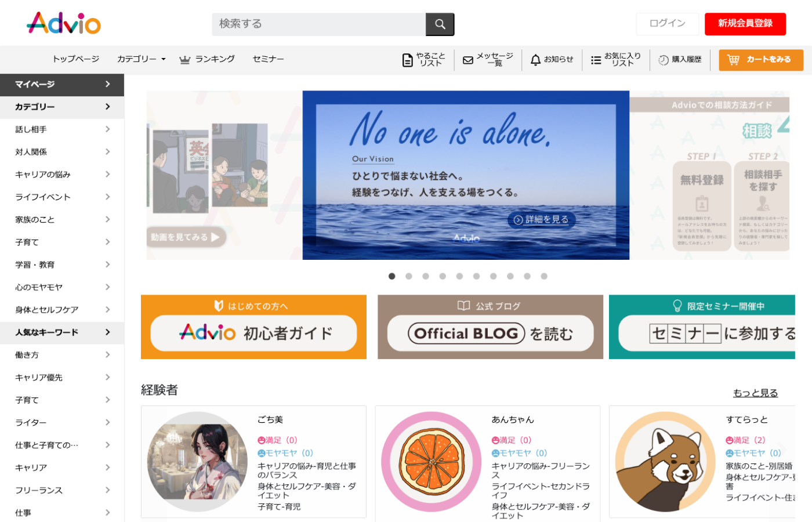Click the お知らせ bell notification icon

coord(535,60)
